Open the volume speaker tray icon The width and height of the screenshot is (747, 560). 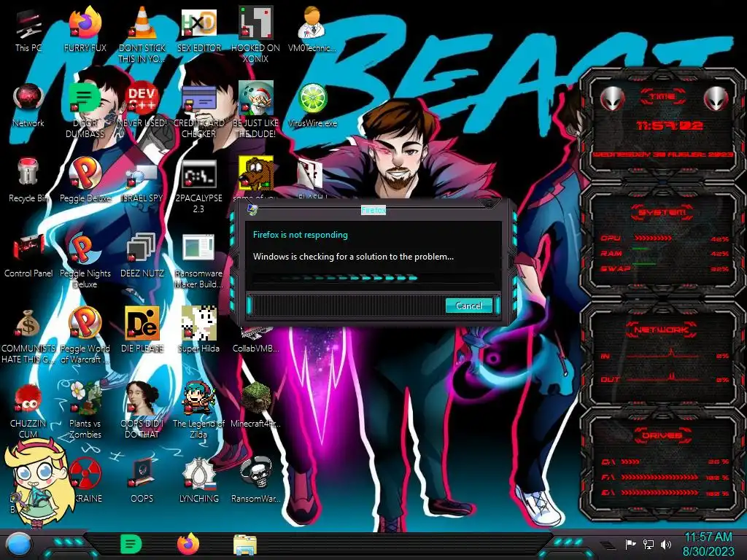[x=666, y=544]
